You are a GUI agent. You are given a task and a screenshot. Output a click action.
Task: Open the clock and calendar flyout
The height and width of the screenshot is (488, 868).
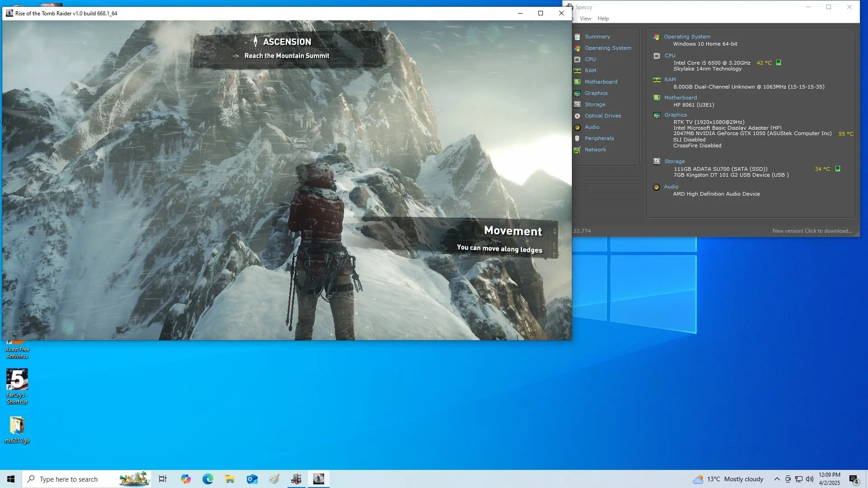click(830, 479)
